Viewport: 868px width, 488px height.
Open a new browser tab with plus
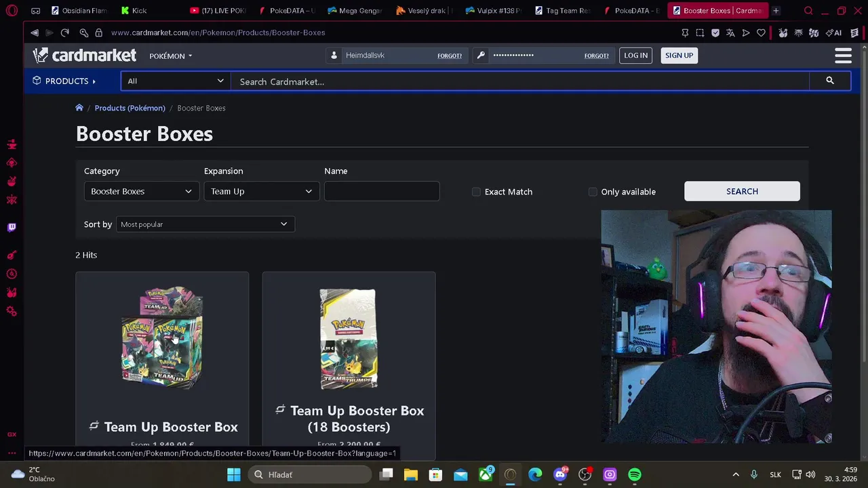776,11
